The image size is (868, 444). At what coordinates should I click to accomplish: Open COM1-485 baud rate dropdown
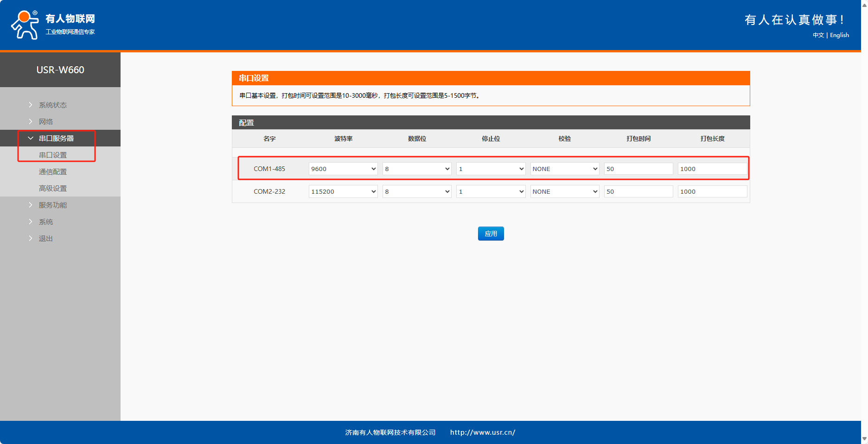pos(343,169)
